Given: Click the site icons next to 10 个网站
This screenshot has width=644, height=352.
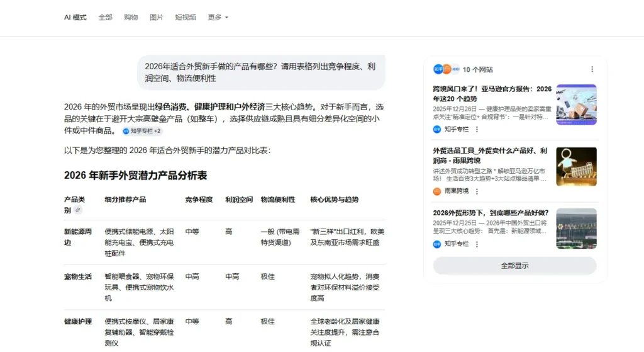Looking at the screenshot, I should point(447,69).
